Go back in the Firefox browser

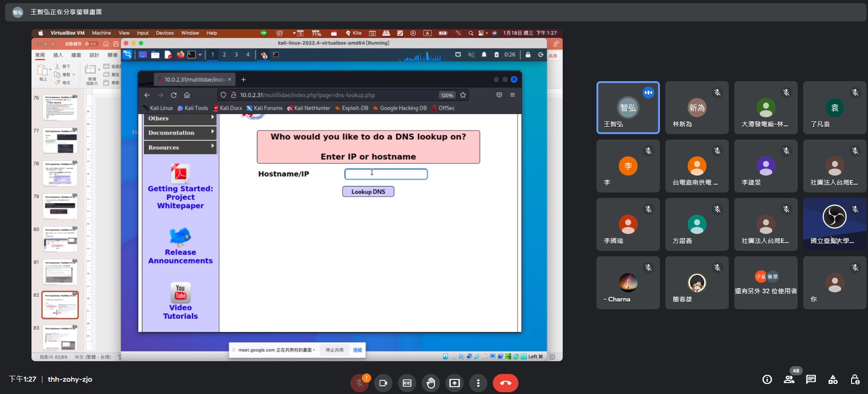[x=147, y=95]
